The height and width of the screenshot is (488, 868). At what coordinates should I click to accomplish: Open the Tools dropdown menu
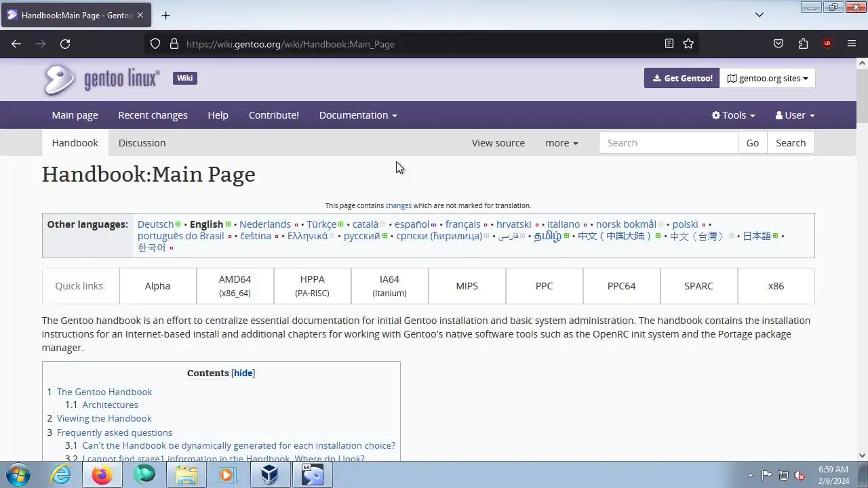pyautogui.click(x=733, y=115)
